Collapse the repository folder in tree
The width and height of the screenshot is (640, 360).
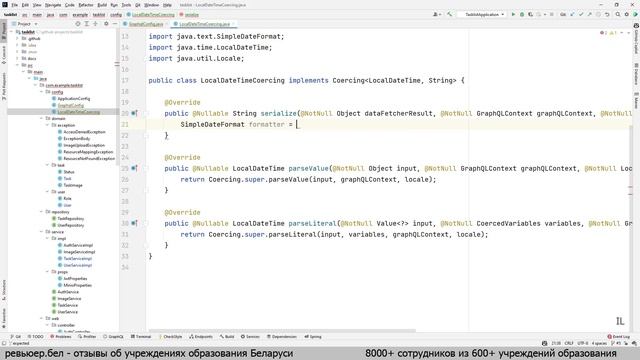coord(42,212)
